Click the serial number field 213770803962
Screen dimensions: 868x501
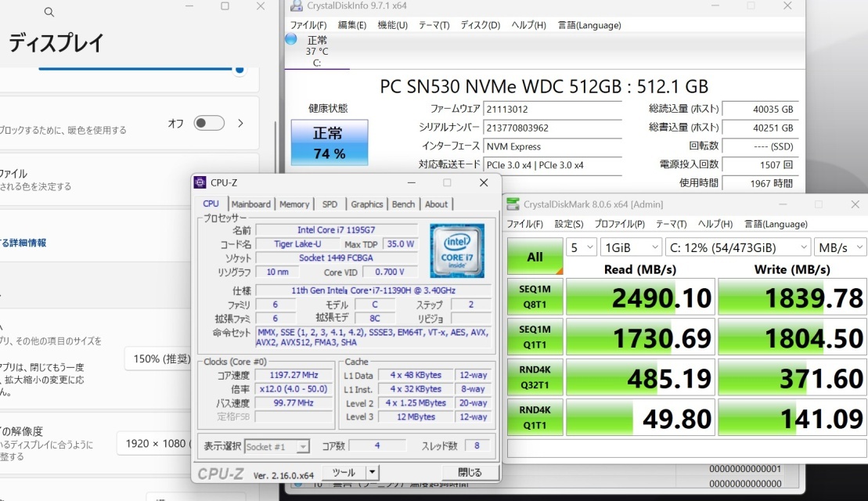(553, 128)
